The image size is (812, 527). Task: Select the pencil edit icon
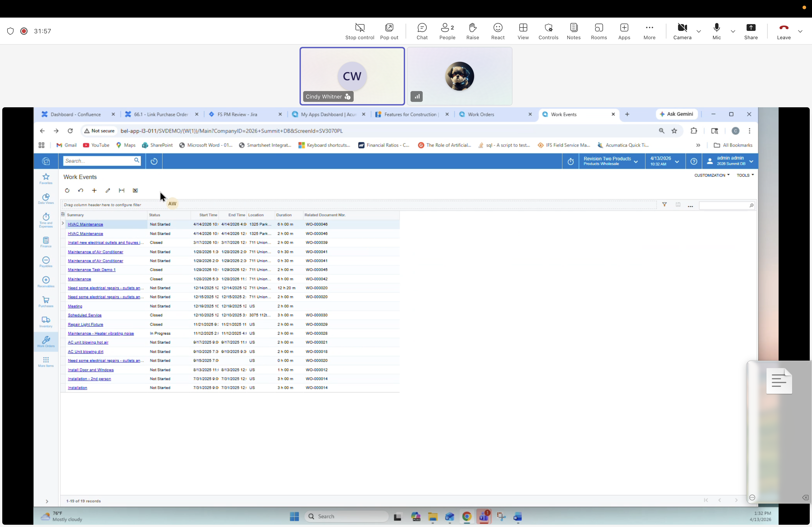click(x=108, y=190)
